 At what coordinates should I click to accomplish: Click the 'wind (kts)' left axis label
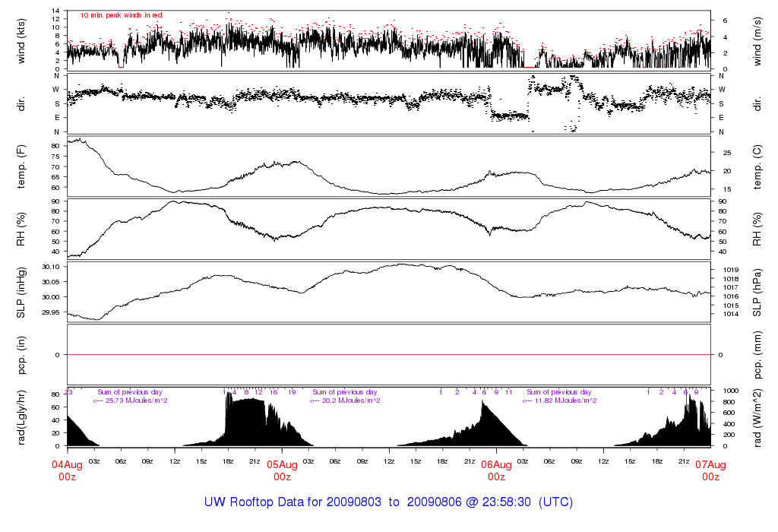21,41
